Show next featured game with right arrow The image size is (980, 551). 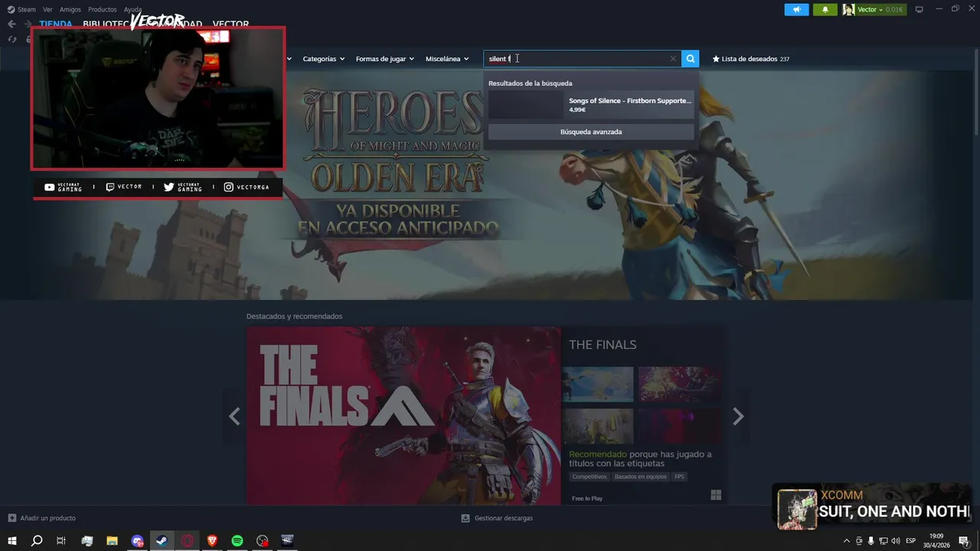(738, 416)
